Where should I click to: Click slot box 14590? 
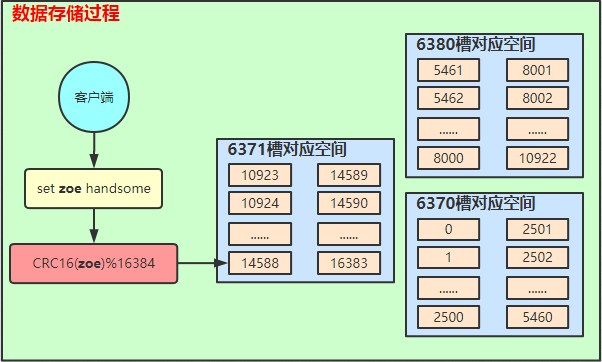coord(349,203)
